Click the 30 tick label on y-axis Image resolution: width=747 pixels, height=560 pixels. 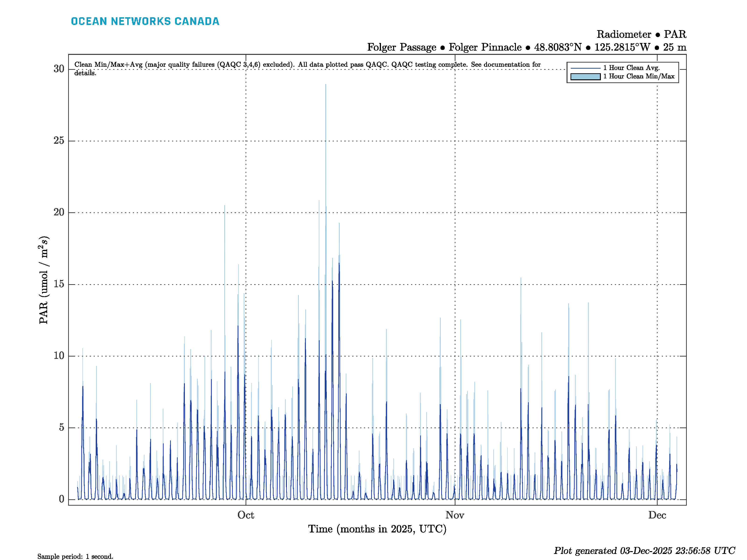[59, 69]
